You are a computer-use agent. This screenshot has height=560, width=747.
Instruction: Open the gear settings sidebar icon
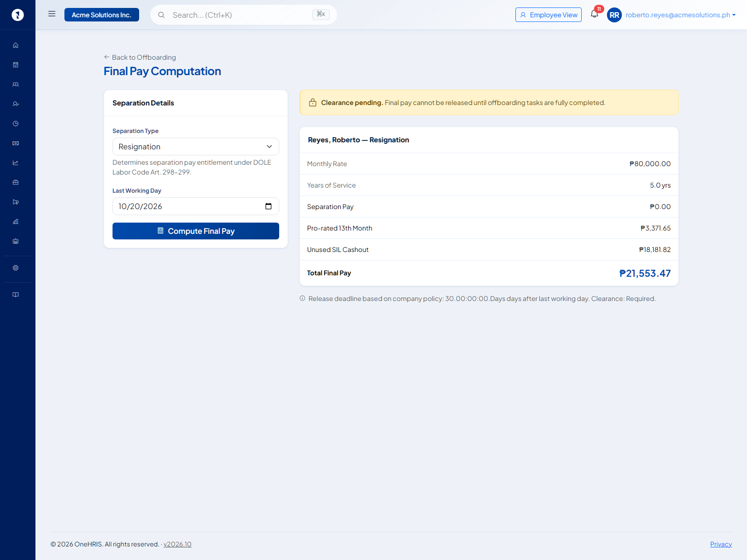(x=15, y=268)
